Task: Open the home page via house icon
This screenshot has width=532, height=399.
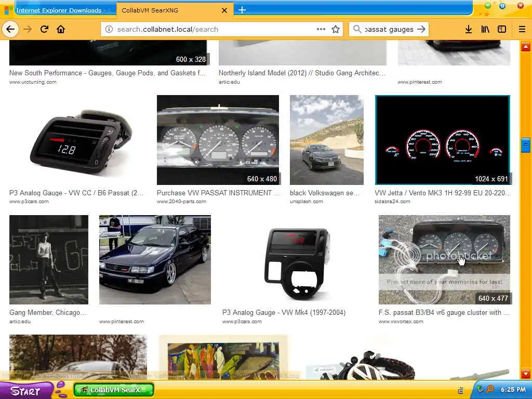Action: pos(61,29)
